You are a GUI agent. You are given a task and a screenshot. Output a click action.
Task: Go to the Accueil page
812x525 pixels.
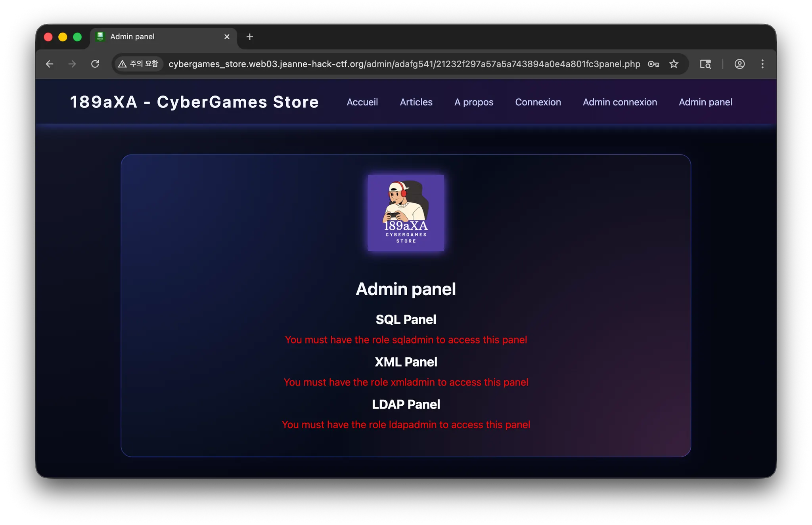[x=362, y=102]
